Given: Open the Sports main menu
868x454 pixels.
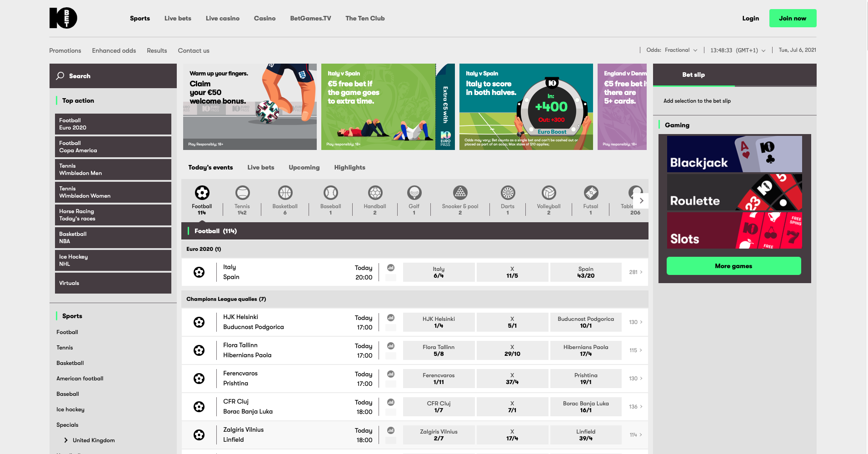Looking at the screenshot, I should pyautogui.click(x=140, y=19).
